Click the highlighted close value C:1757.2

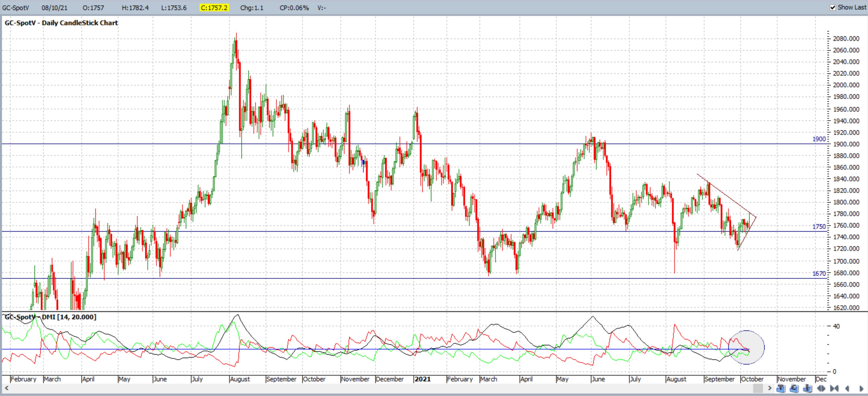(214, 8)
